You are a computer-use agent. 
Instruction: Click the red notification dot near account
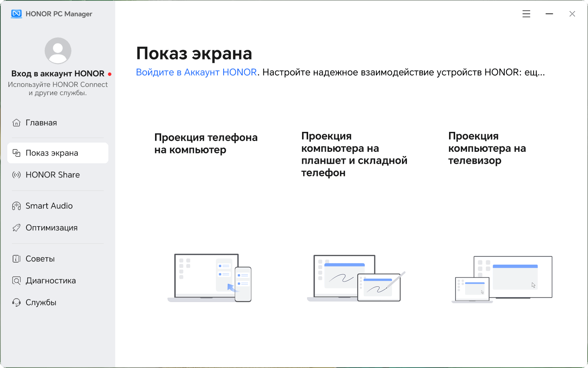(x=109, y=74)
